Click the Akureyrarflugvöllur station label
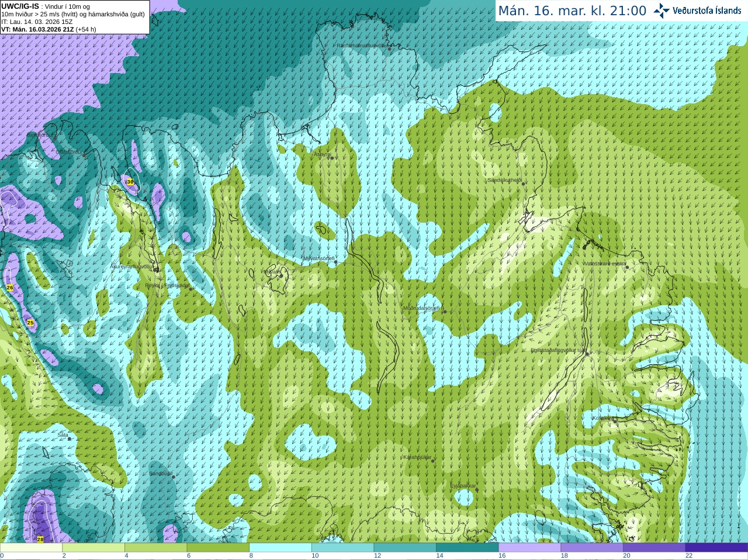The image size is (748, 560). point(132,267)
